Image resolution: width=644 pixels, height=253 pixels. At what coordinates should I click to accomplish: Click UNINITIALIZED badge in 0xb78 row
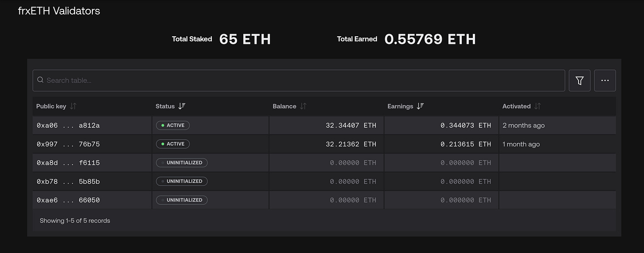click(x=182, y=181)
